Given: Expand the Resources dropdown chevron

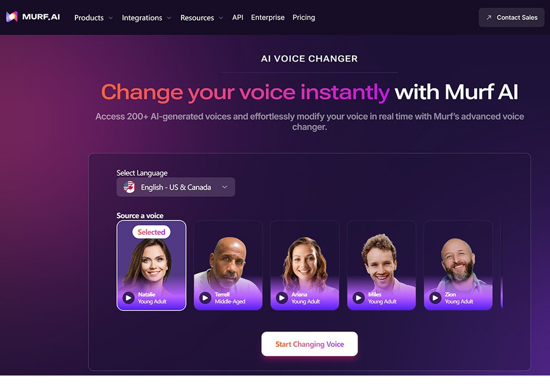Looking at the screenshot, I should [x=221, y=18].
